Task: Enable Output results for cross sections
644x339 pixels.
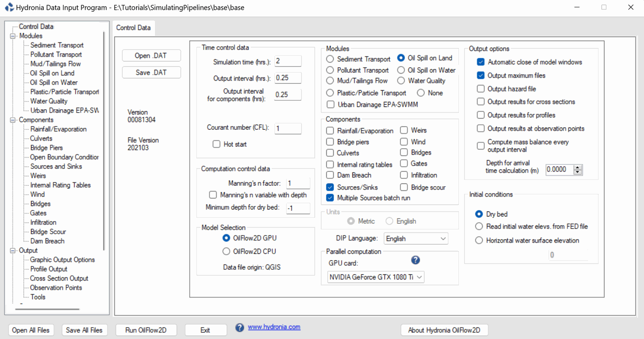Action: [481, 102]
